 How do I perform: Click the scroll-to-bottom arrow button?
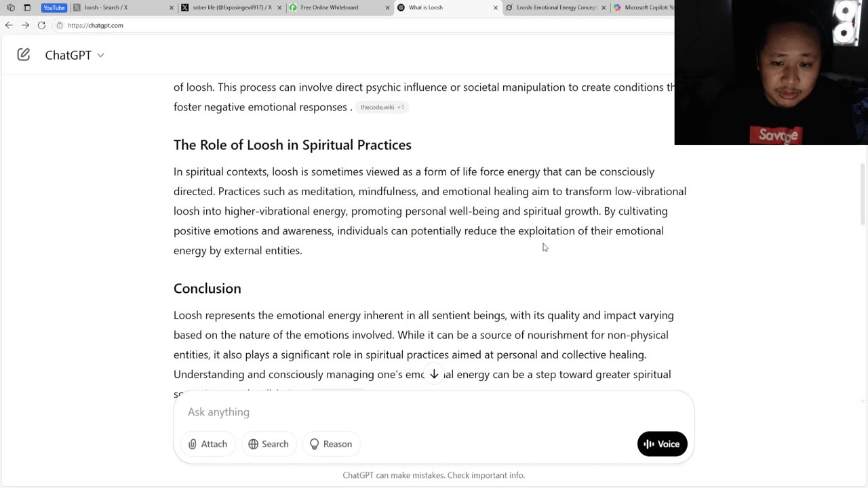[x=434, y=374]
